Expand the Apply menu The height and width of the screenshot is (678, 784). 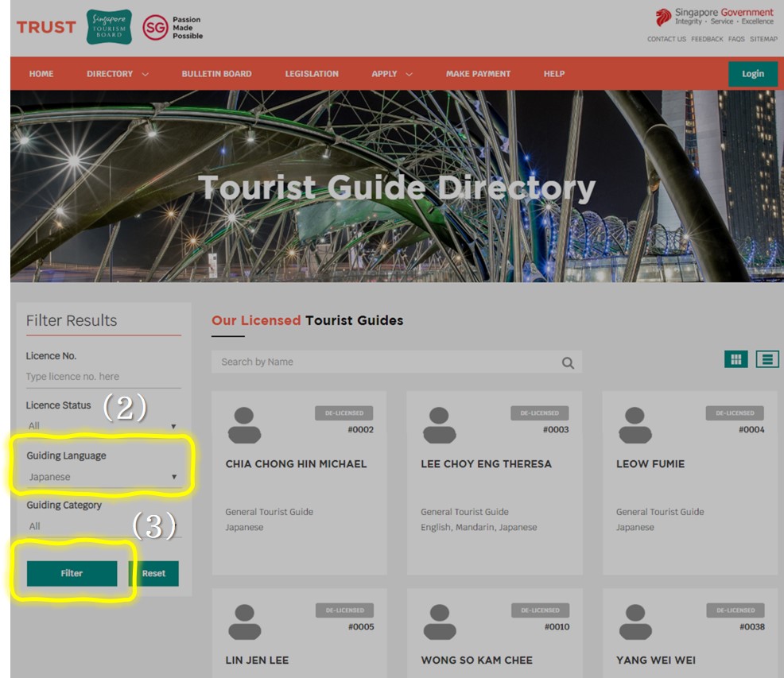[391, 74]
